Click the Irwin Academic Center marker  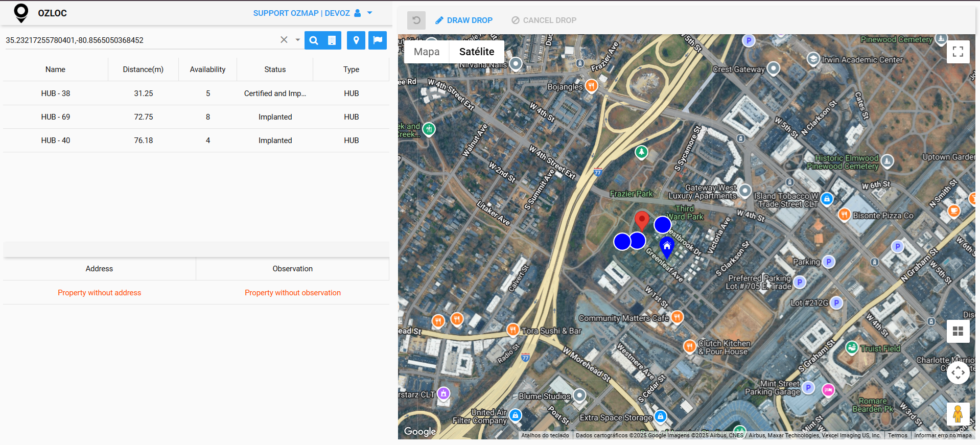point(813,59)
